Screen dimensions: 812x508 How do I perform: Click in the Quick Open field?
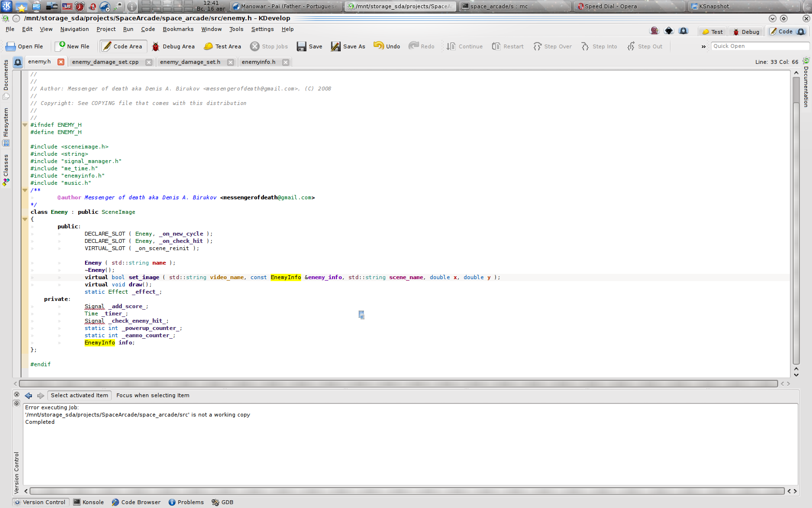(x=759, y=46)
